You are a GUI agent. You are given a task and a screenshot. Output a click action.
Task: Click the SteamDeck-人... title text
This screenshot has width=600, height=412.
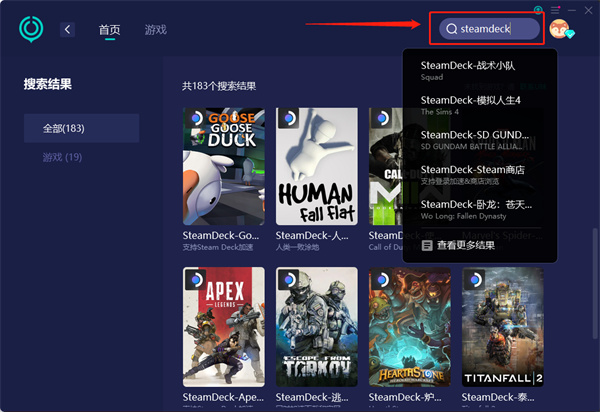pyautogui.click(x=312, y=235)
